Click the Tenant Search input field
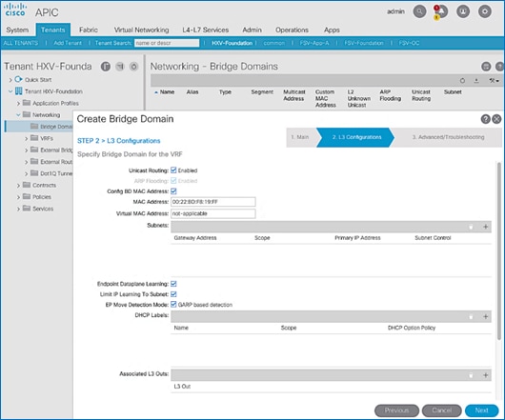 click(167, 43)
